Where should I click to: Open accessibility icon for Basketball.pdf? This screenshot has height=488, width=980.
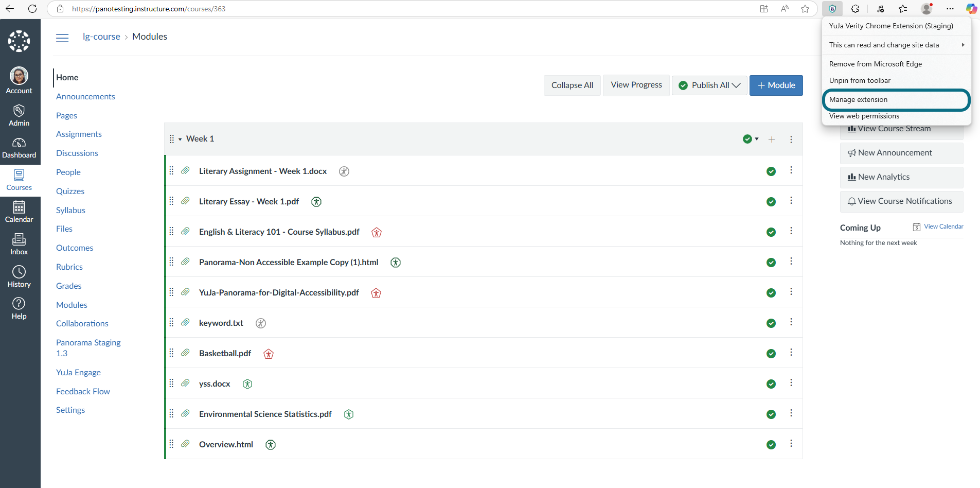tap(269, 354)
